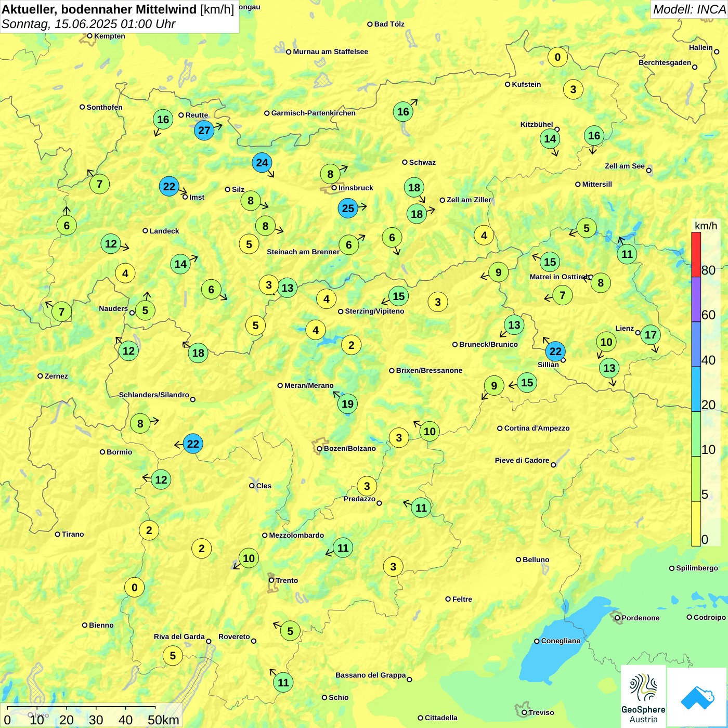Click the Treviso city label
The height and width of the screenshot is (728, 728).
pyautogui.click(x=541, y=712)
